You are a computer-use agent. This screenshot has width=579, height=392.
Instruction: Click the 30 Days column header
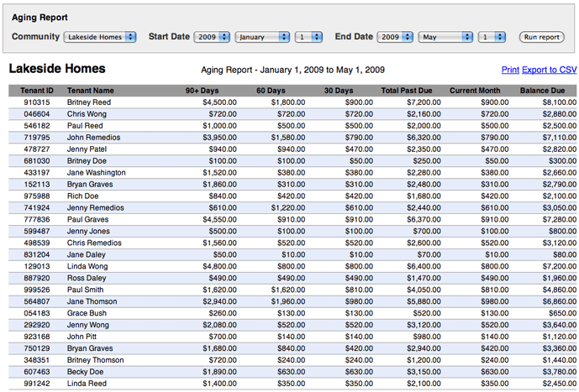click(339, 91)
